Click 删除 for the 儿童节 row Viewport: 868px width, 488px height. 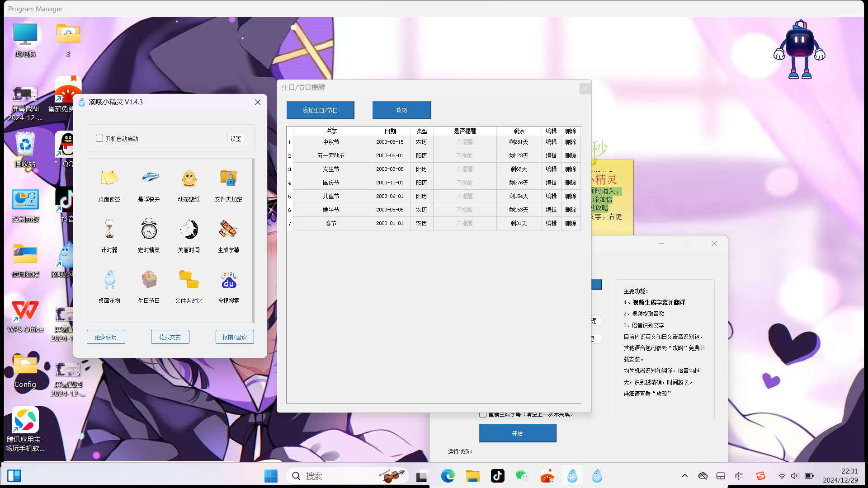coord(571,196)
